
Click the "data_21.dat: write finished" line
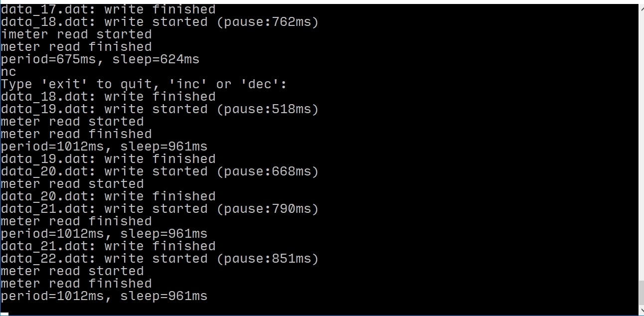point(108,246)
